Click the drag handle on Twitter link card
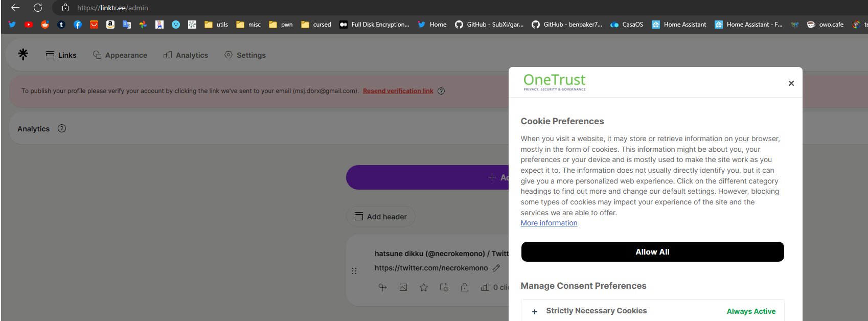The width and height of the screenshot is (868, 321). coord(354,271)
